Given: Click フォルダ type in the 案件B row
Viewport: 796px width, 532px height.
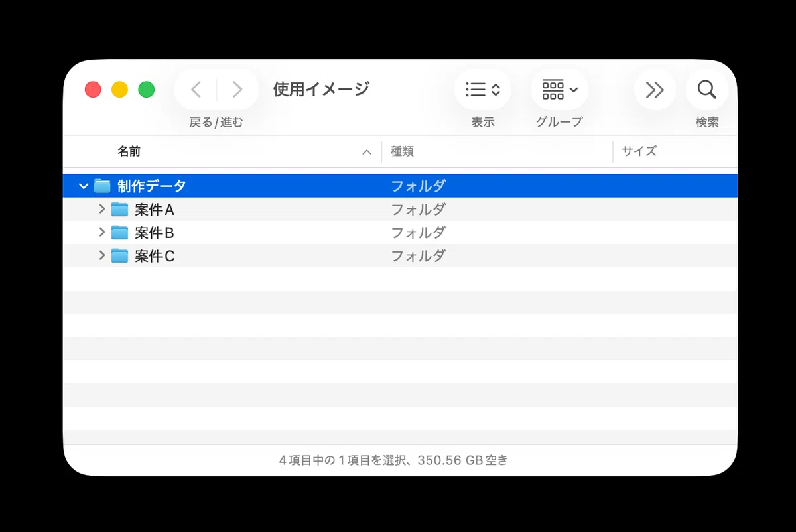Looking at the screenshot, I should coord(418,233).
